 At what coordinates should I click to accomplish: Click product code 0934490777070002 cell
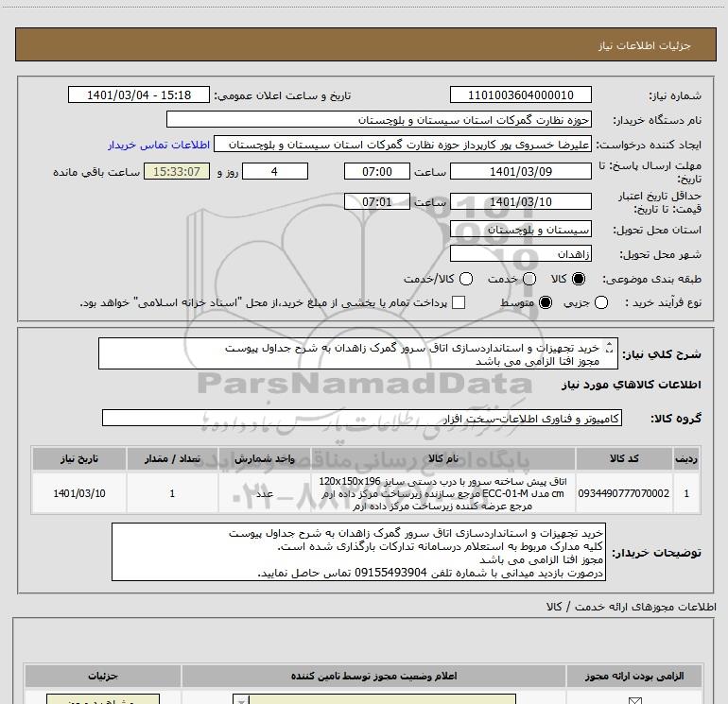[x=624, y=493]
